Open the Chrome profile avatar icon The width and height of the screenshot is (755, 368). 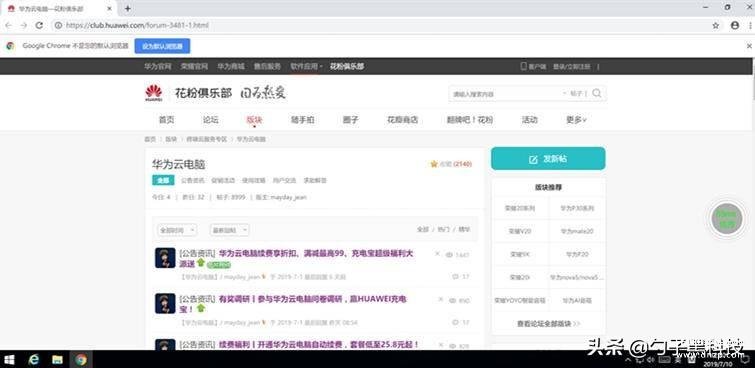pos(735,25)
